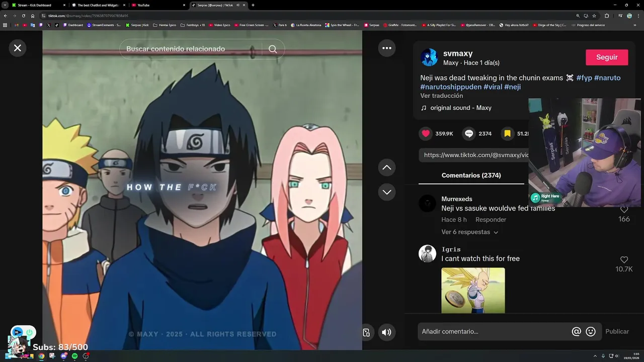Open the #viral hashtag
This screenshot has height=362, width=644.
[493, 87]
